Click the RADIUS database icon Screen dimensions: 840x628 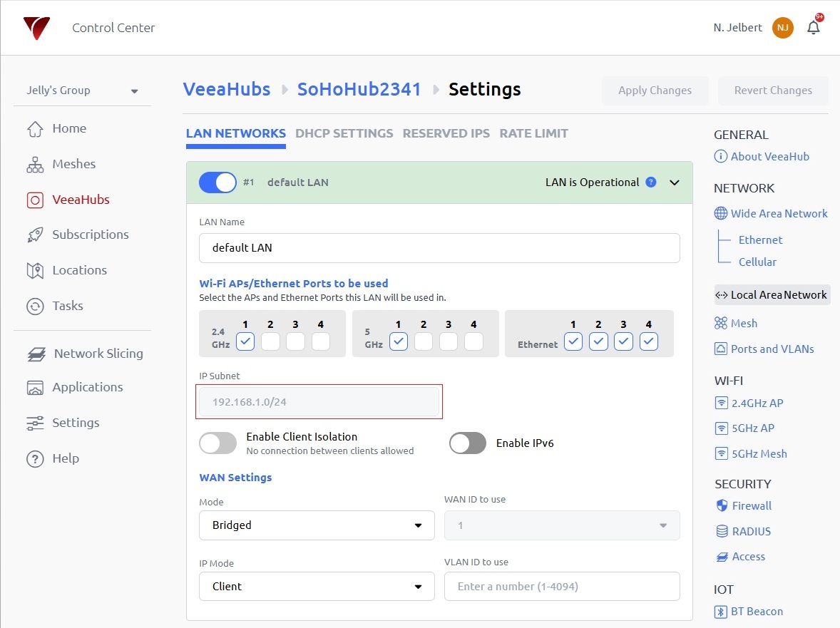pos(722,531)
